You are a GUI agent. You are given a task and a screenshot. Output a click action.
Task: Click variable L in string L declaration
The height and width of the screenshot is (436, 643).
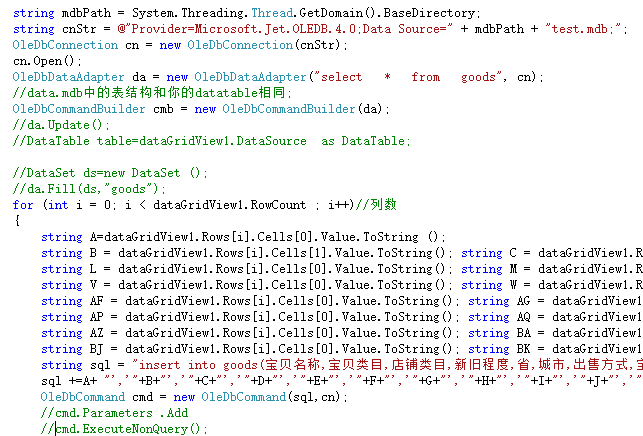point(93,269)
